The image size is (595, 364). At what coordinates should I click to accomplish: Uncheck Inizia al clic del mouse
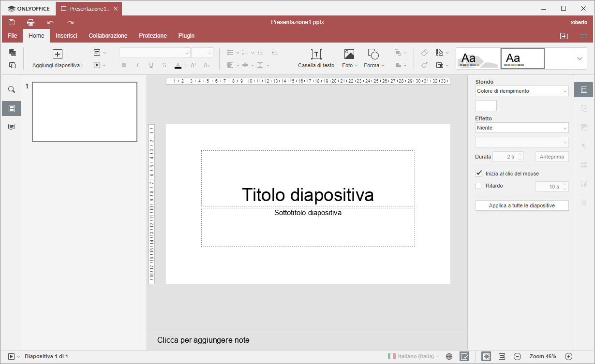[478, 174]
